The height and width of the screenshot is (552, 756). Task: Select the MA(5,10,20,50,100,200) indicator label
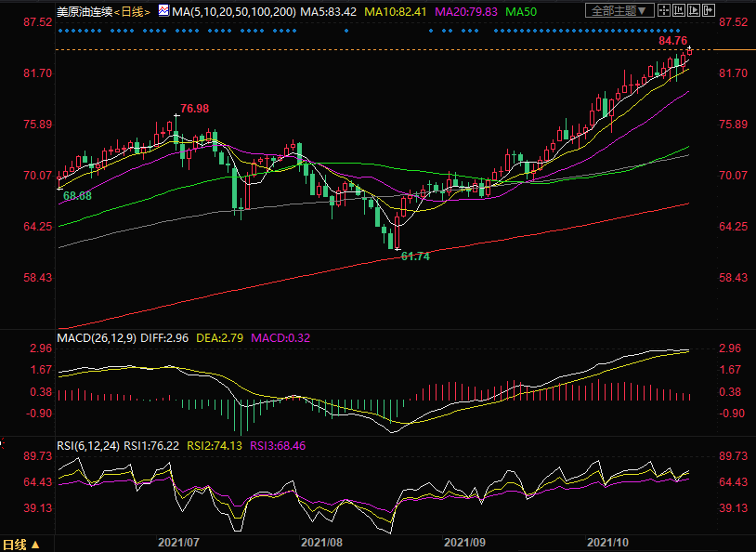(x=235, y=11)
